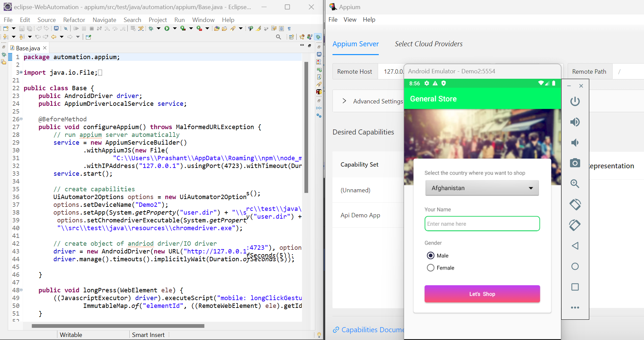The width and height of the screenshot is (644, 340).
Task: Click the Eclipse search magnifier icon
Action: click(x=278, y=37)
